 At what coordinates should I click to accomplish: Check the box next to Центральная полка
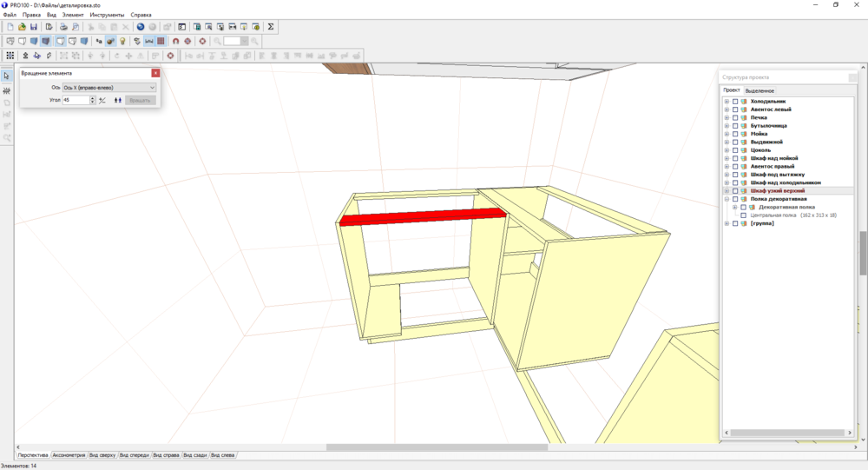click(x=744, y=215)
